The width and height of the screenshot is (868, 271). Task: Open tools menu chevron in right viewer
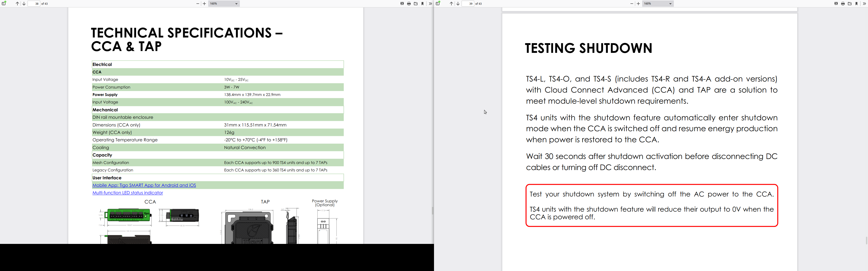click(864, 4)
